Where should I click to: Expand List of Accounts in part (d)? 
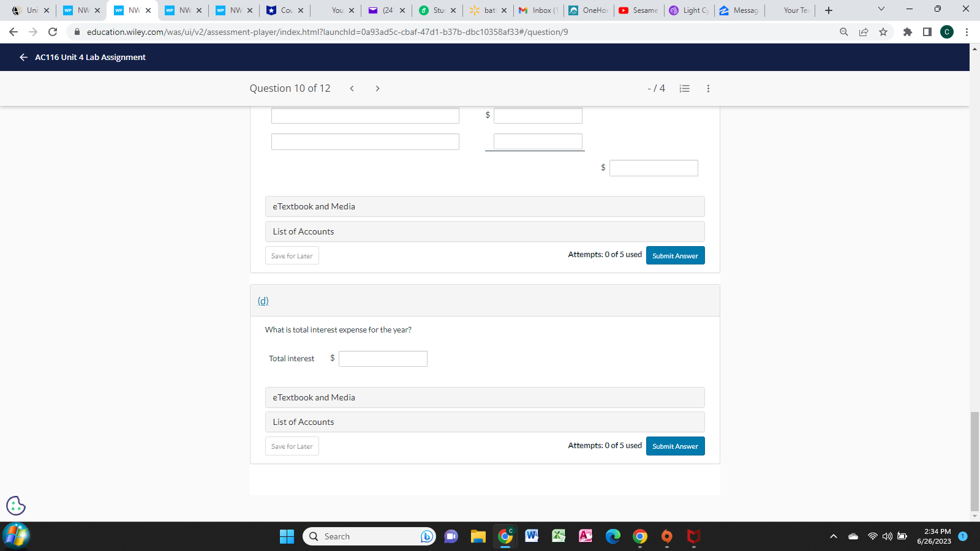485,422
